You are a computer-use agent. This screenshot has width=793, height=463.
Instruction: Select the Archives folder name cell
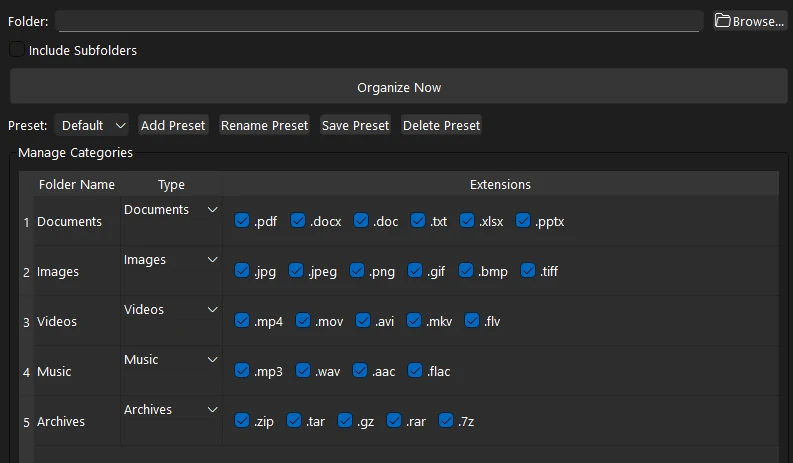[x=77, y=422]
